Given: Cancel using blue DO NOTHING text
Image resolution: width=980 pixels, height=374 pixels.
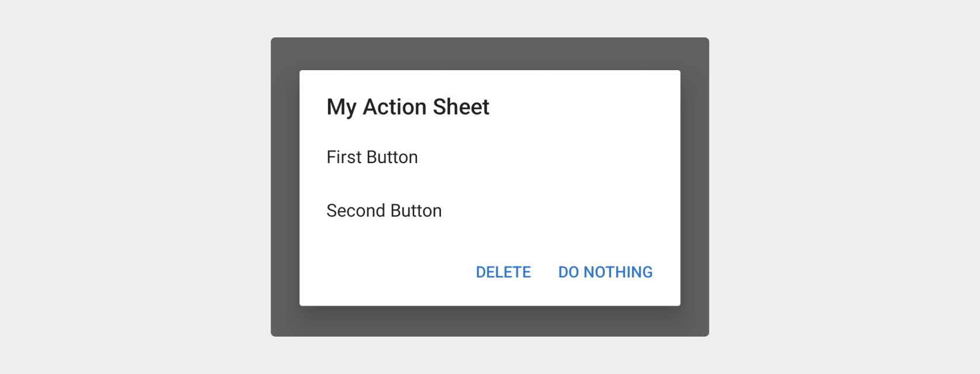Looking at the screenshot, I should coord(605,272).
